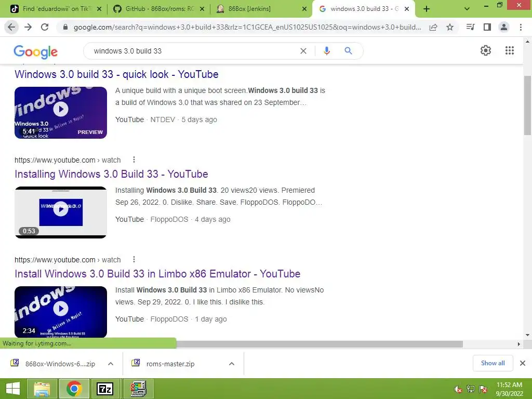532x399 pixels.
Task: Open options for the Installing Windows 3.0 result
Action: (134, 159)
